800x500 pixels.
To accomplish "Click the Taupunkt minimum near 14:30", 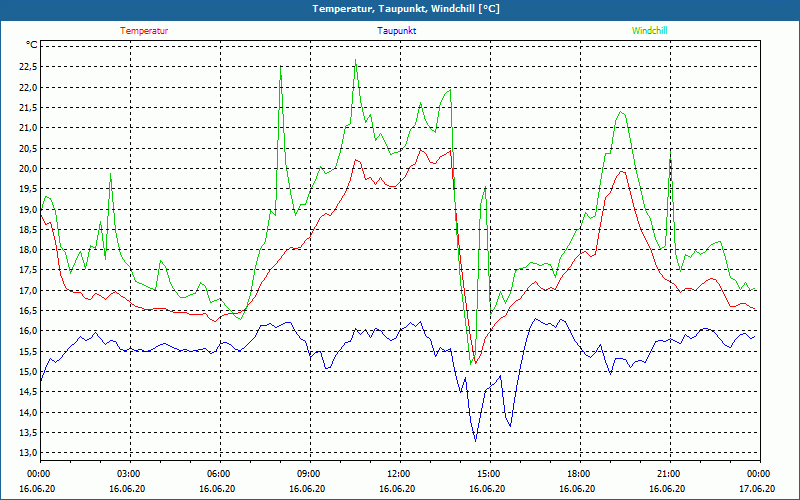I will click(x=476, y=441).
